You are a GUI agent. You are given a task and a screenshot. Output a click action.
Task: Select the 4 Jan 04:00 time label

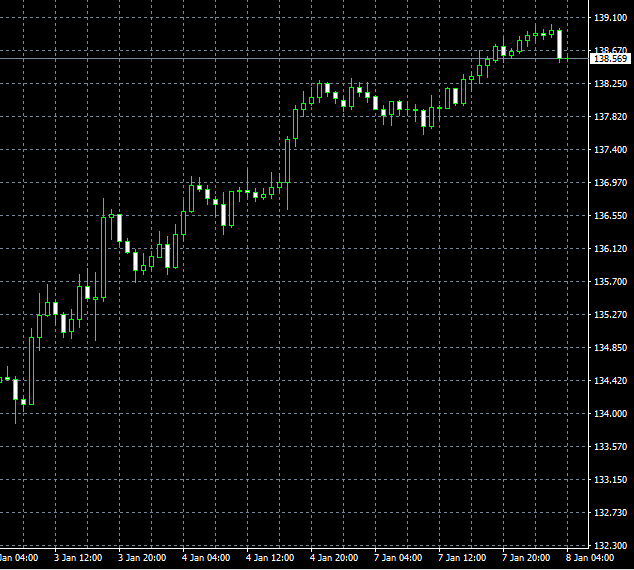[x=206, y=558]
